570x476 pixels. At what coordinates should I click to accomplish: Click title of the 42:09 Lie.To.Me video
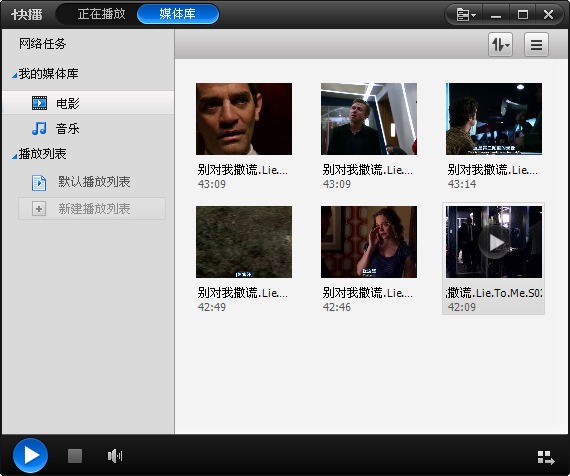494,293
